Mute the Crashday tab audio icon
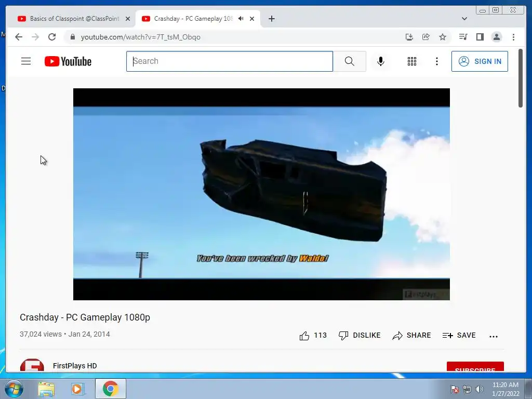The image size is (532, 399). pos(241,19)
